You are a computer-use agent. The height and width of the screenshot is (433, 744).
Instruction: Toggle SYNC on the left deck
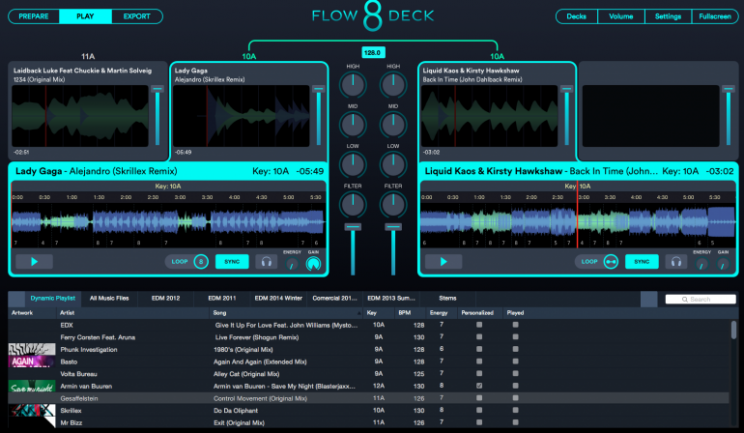click(232, 262)
